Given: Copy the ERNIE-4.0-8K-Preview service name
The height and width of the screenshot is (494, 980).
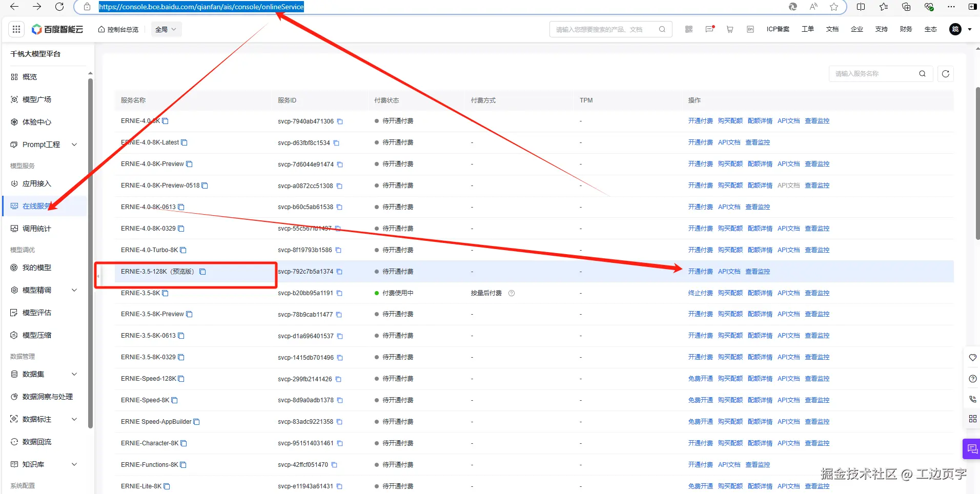Looking at the screenshot, I should [x=189, y=164].
